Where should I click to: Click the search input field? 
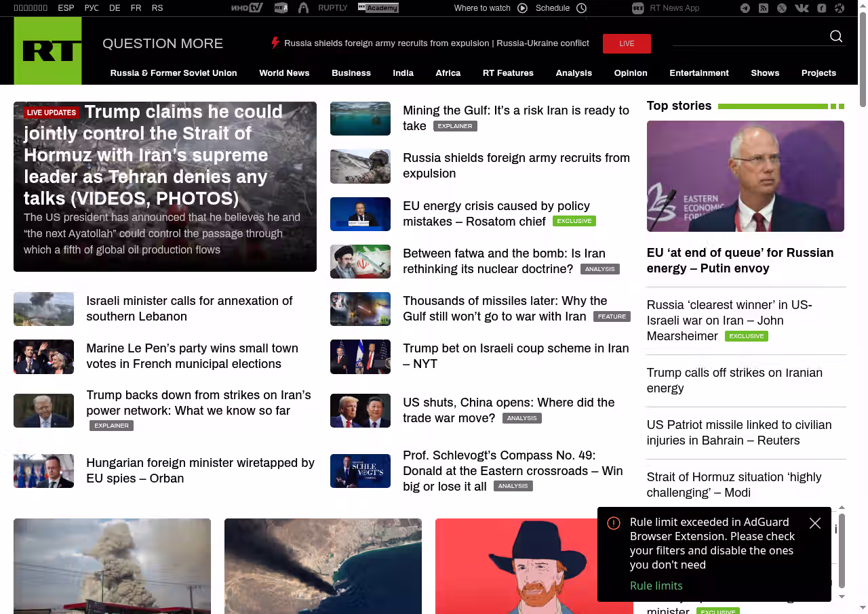[746, 37]
